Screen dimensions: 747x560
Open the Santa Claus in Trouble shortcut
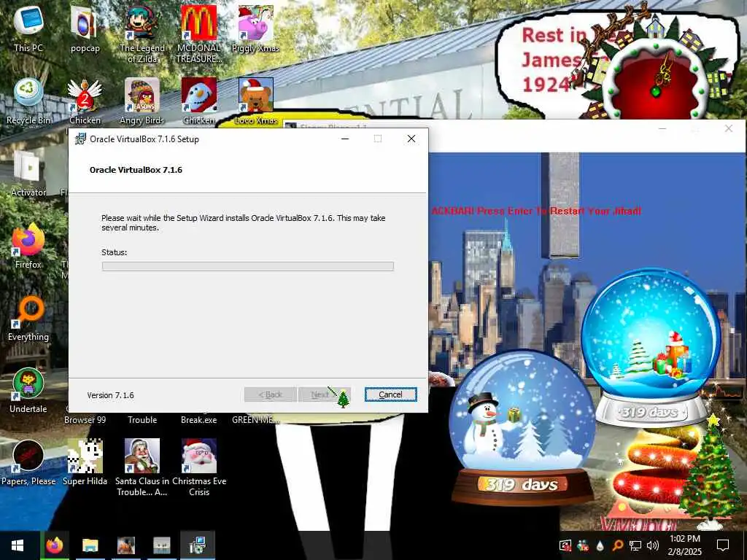coord(142,467)
